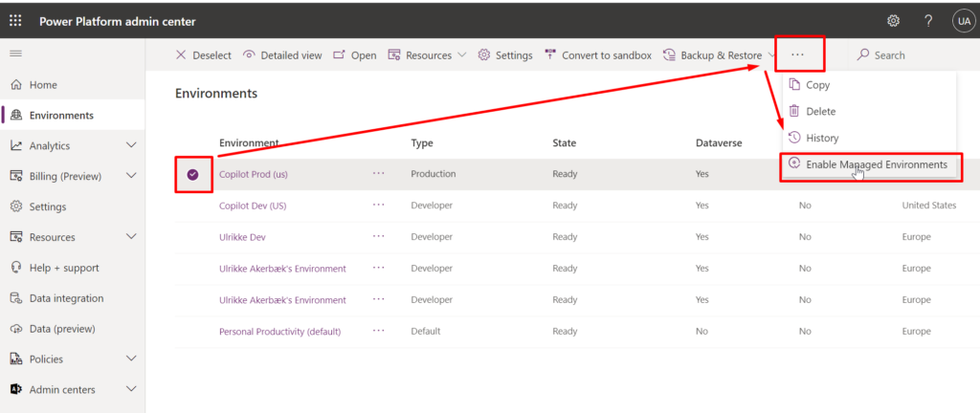Expand the Policies chevron
The image size is (980, 413).
point(131,359)
